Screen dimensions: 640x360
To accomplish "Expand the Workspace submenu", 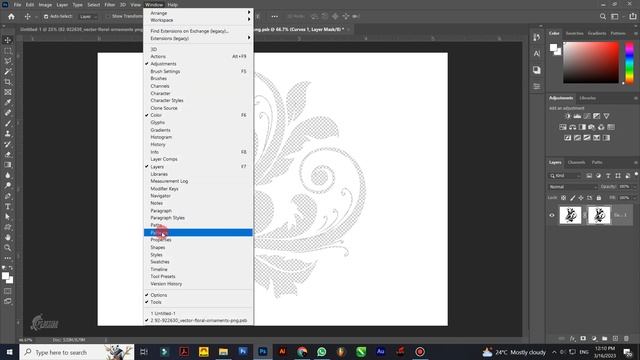I will [198, 20].
